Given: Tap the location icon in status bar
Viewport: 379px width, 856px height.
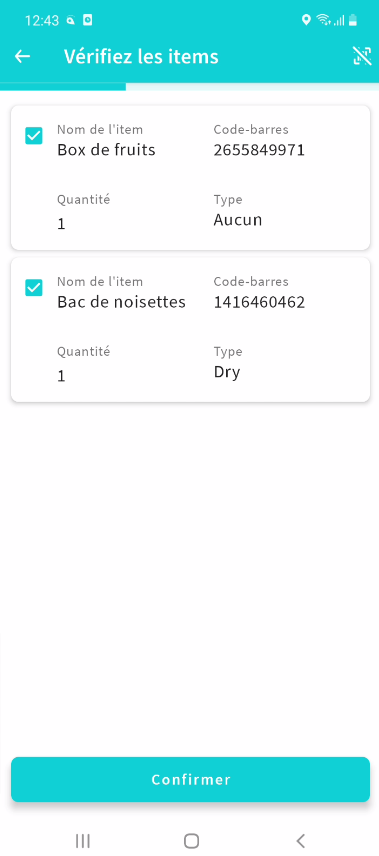Looking at the screenshot, I should (x=306, y=20).
